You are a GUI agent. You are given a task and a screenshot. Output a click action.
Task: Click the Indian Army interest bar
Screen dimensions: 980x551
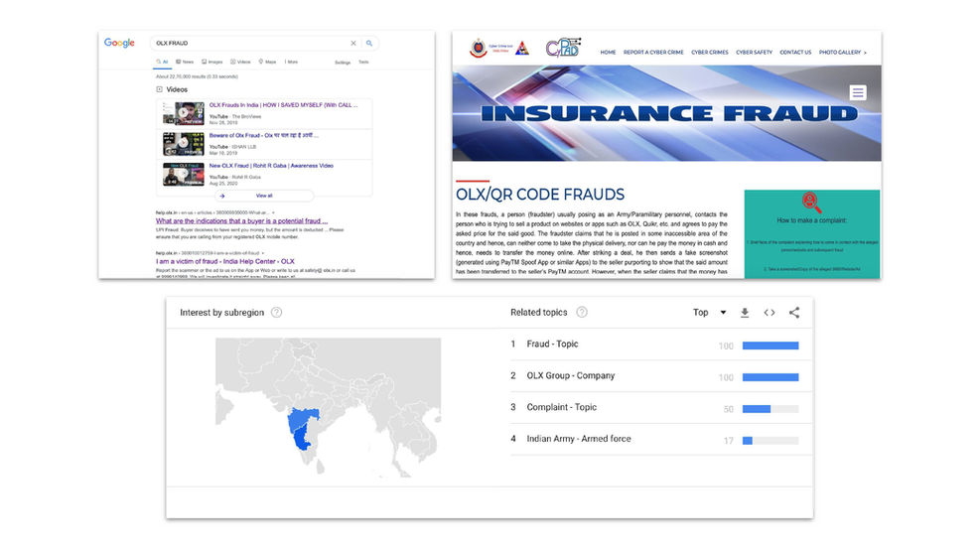tap(770, 441)
